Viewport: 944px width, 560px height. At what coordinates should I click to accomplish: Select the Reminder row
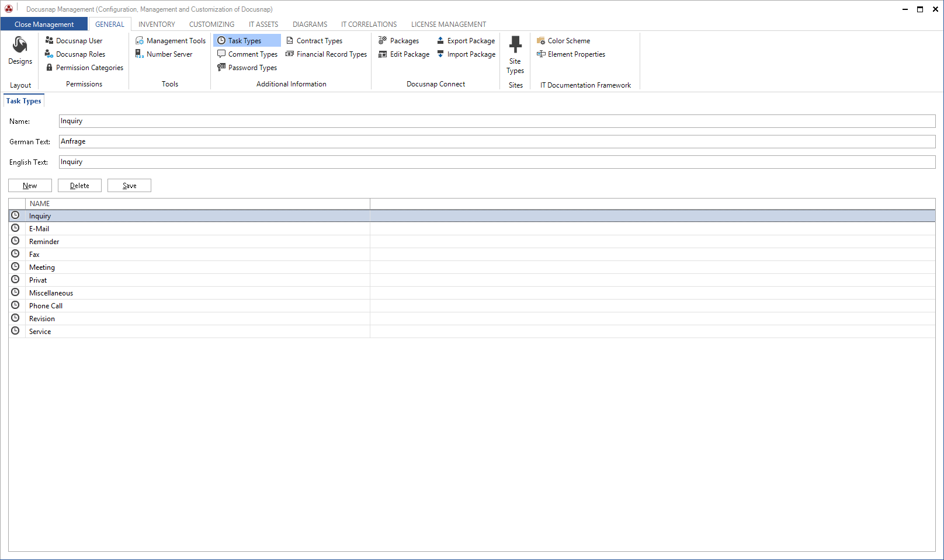tap(472, 241)
